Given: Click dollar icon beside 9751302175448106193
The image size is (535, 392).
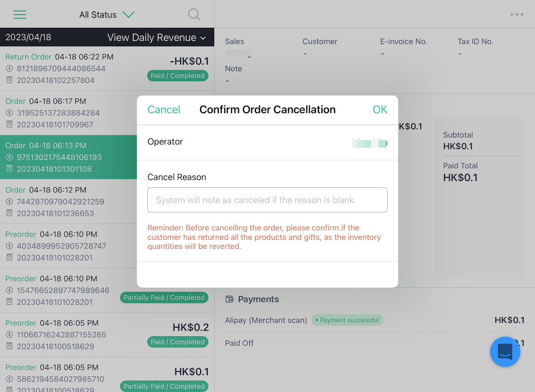Looking at the screenshot, I should click(x=10, y=157).
